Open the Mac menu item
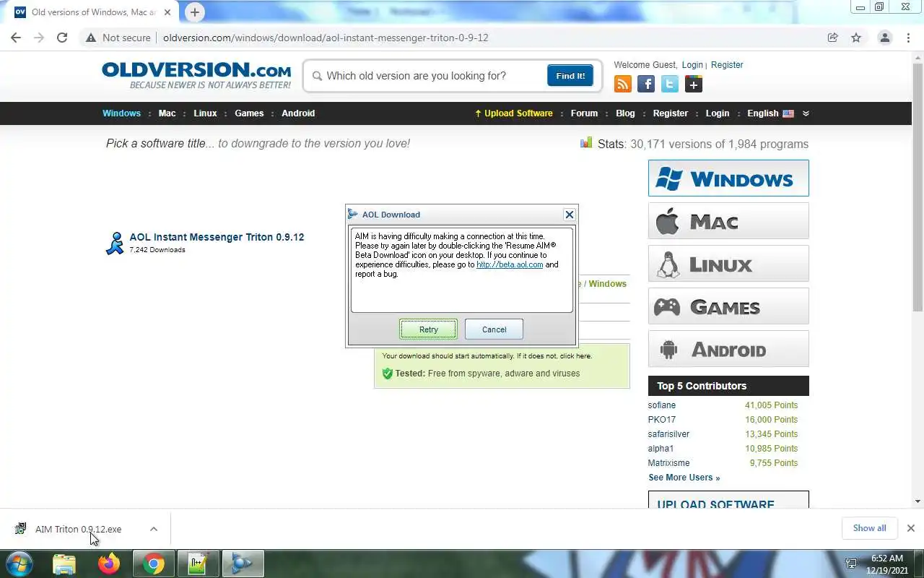 167,113
